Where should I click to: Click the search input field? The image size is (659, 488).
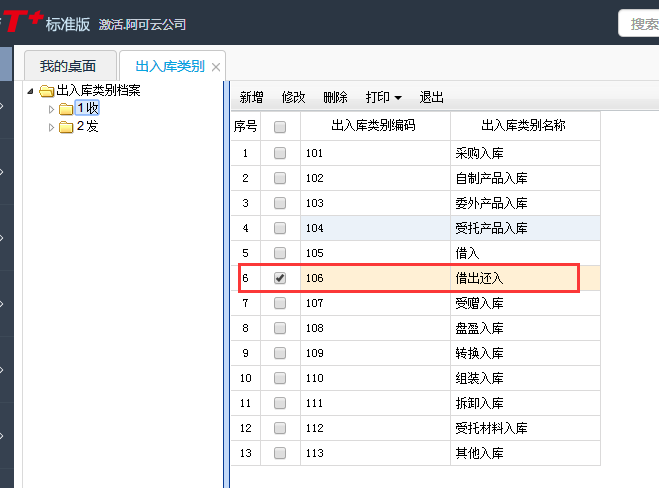coord(640,23)
